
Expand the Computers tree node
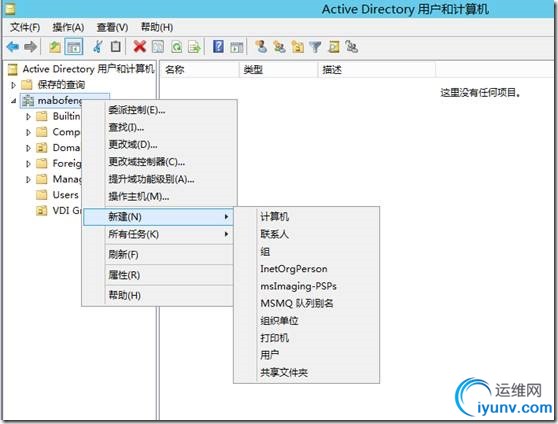coord(28,132)
